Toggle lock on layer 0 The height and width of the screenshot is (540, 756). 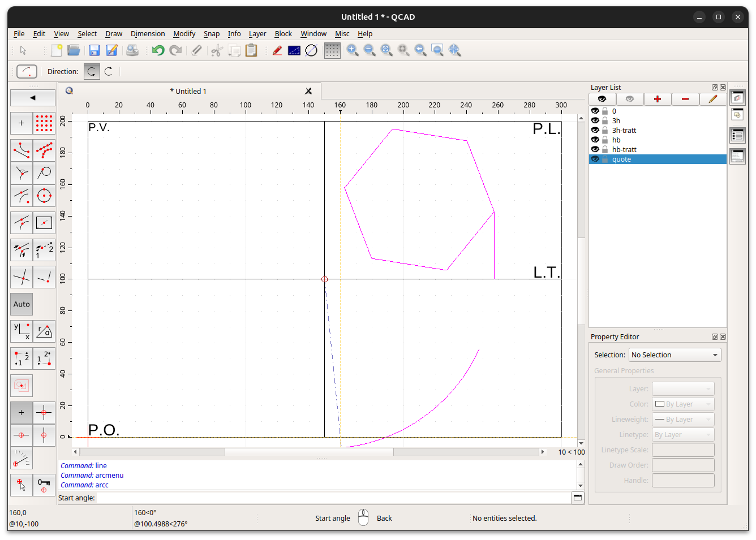tap(605, 111)
